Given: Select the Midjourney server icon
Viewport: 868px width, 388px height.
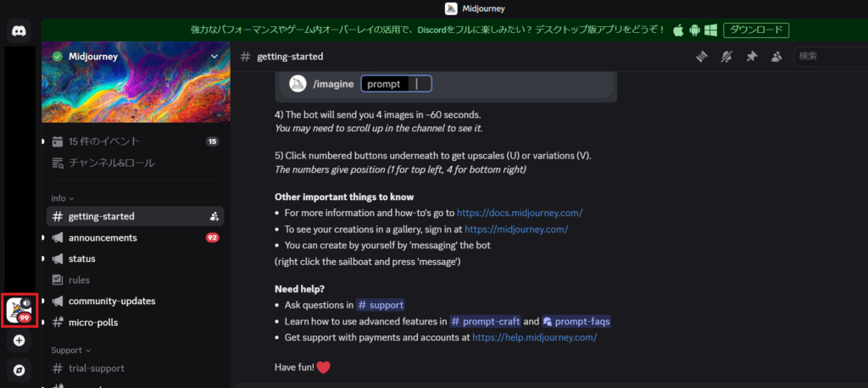Looking at the screenshot, I should click(19, 311).
